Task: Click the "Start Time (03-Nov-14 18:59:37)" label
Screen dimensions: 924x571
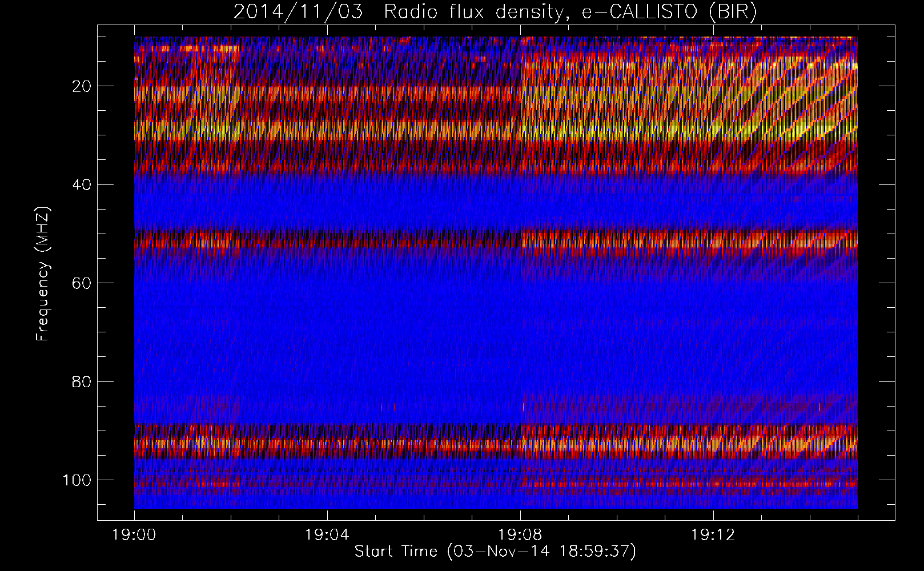Action: point(495,552)
